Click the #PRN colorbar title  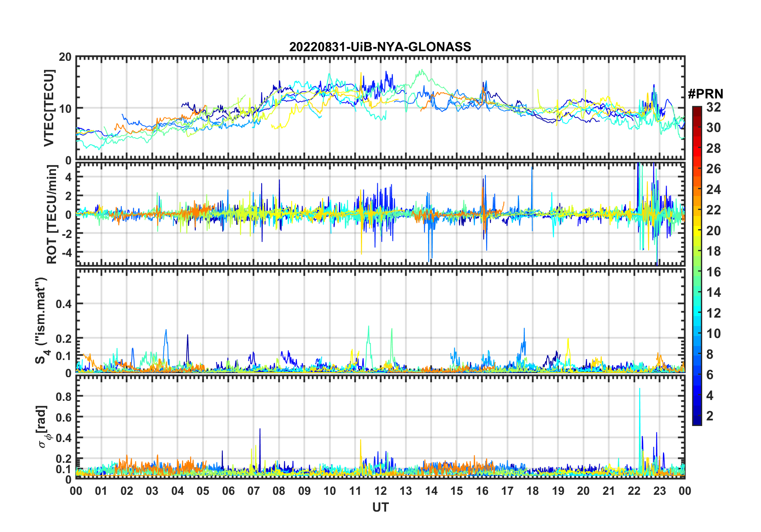pos(706,94)
